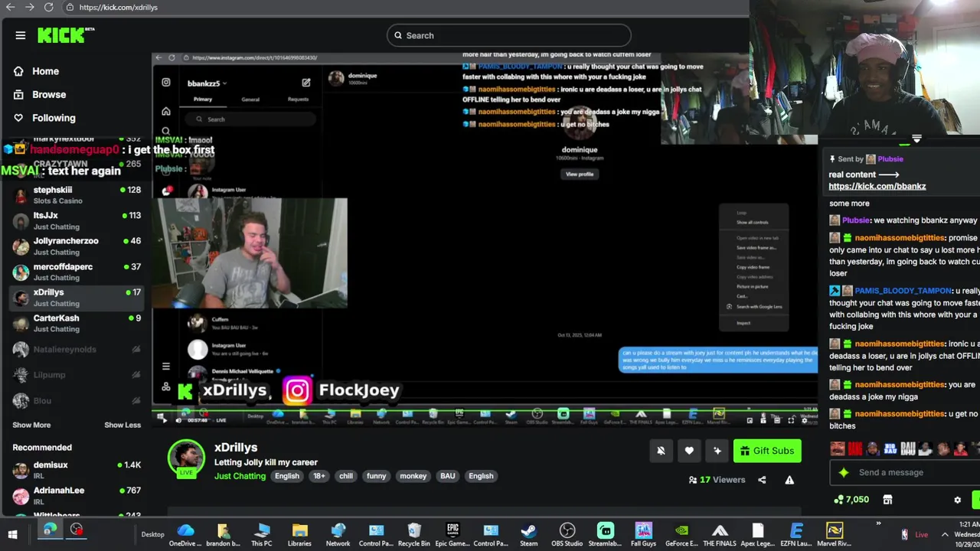Open mercoffdaperc channel in sidebar

77,272
